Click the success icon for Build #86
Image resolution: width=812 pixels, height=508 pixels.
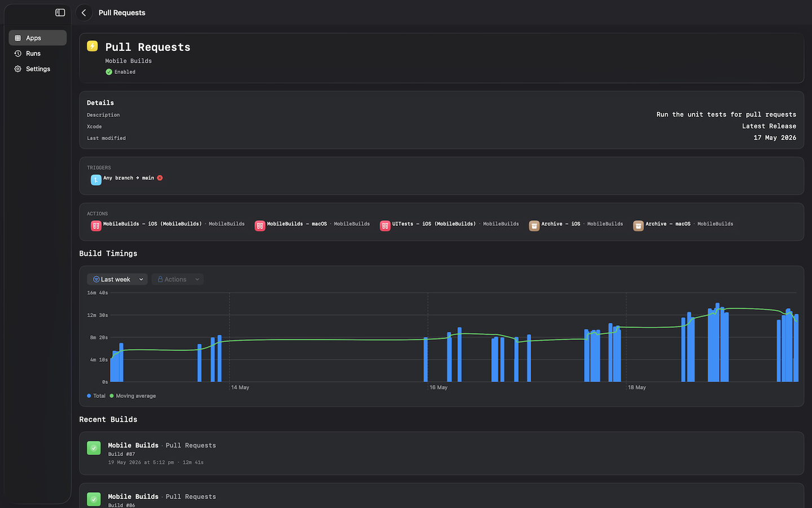click(94, 500)
